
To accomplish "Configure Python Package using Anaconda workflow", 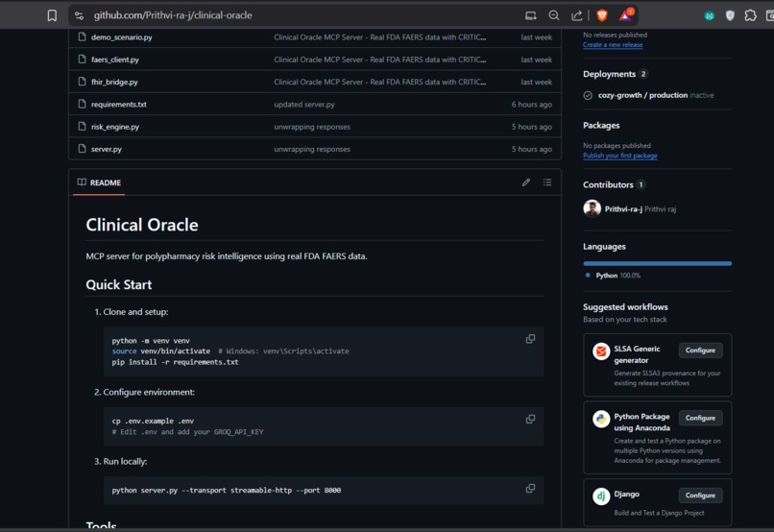I will click(700, 418).
